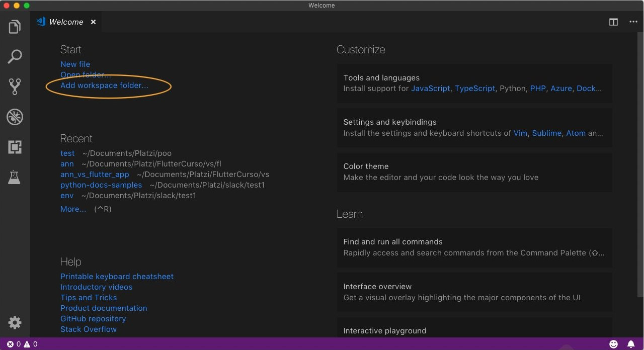Image resolution: width=644 pixels, height=350 pixels.
Task: Click the Settings and keybindings heading
Action: point(390,122)
